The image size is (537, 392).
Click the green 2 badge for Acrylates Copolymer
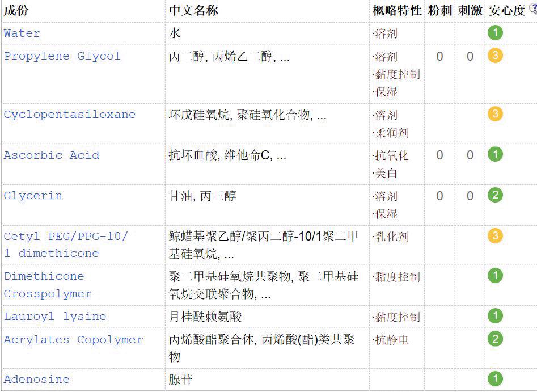(494, 339)
